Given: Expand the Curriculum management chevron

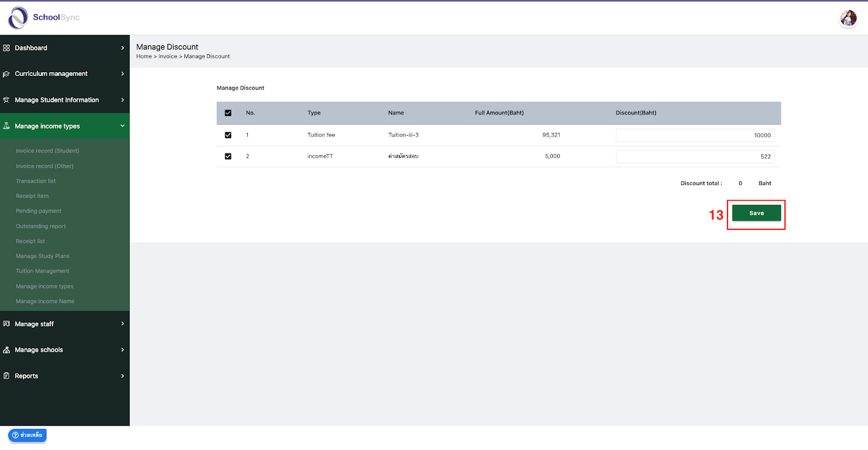Looking at the screenshot, I should [x=123, y=74].
